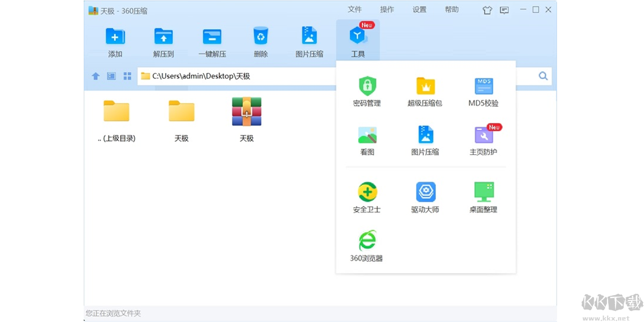The width and height of the screenshot is (644, 322).
Task: Click the search magnifier icon
Action: tap(543, 76)
